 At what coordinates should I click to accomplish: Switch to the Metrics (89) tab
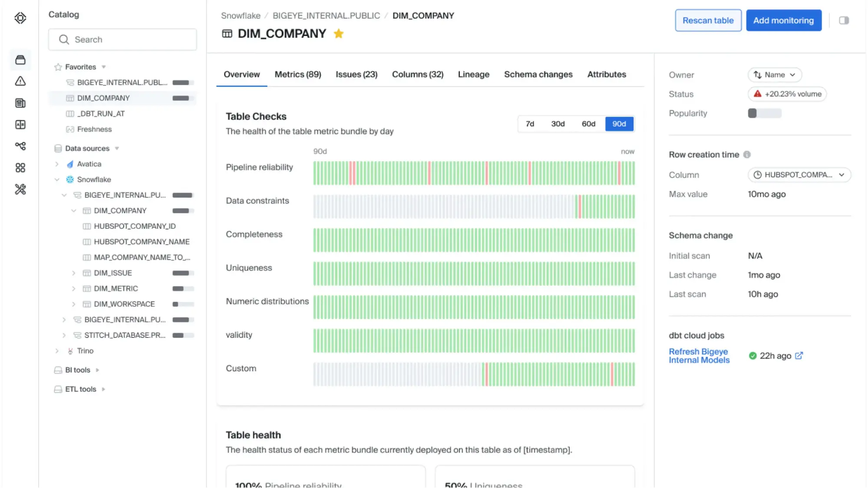point(297,74)
